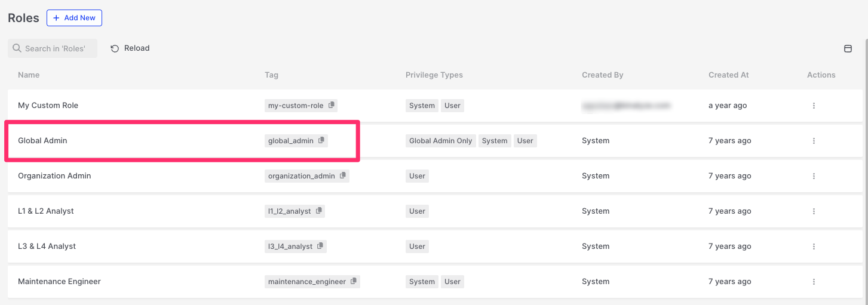Focus the Search in 'Roles' field
The width and height of the screenshot is (868, 305).
[55, 49]
